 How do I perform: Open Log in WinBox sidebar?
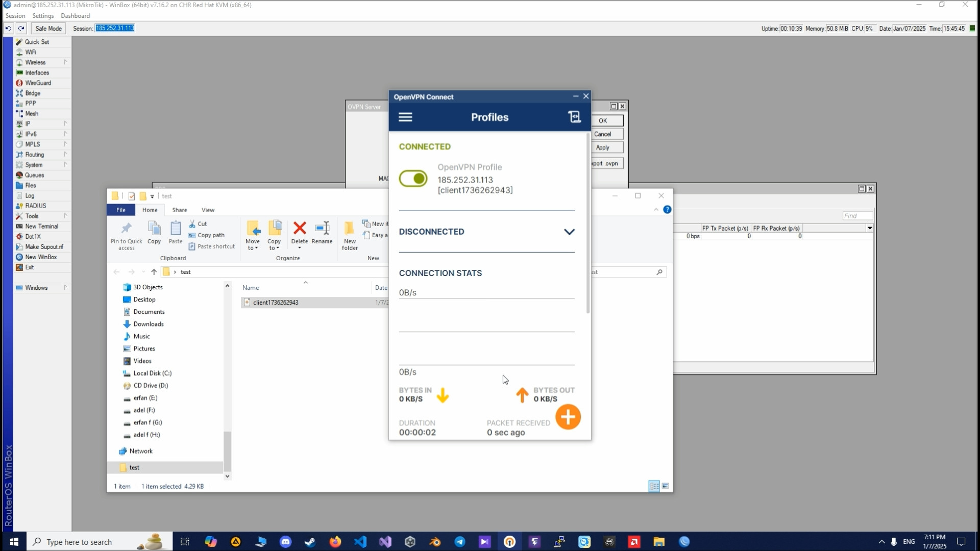coord(30,195)
